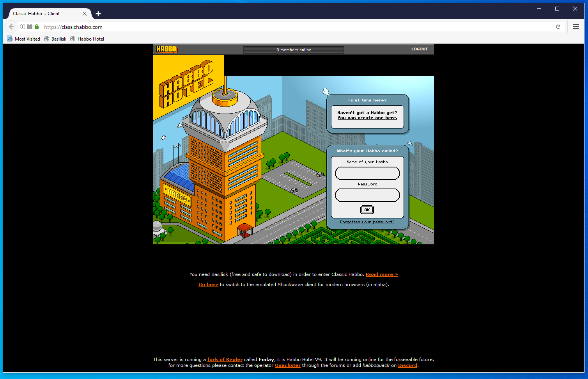
Task: Click the site identity box icon
Action: (30, 27)
